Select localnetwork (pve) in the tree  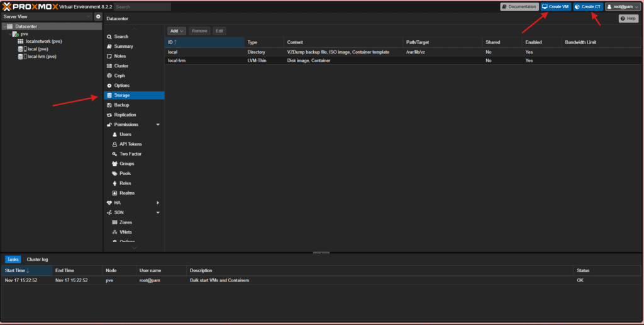43,41
